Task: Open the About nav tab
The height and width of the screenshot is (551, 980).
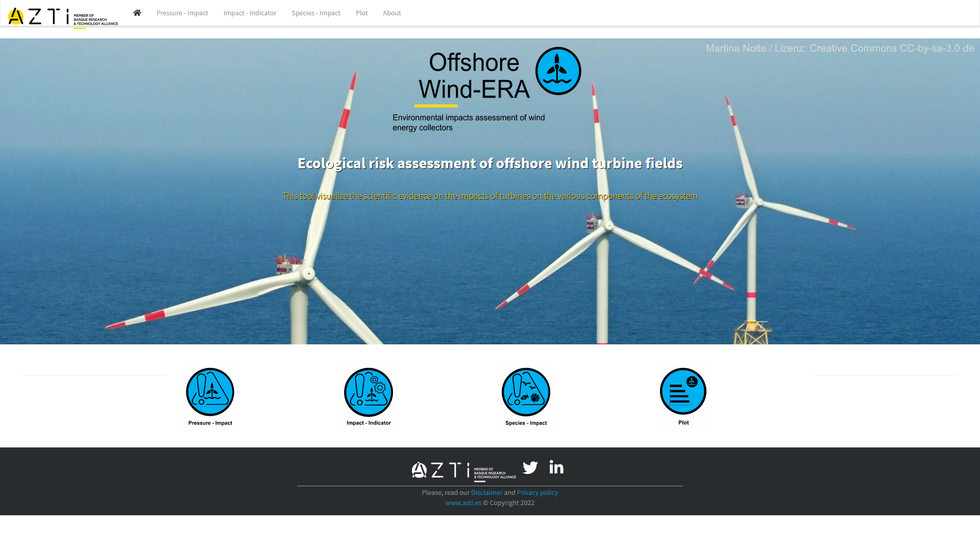Action: tap(391, 13)
